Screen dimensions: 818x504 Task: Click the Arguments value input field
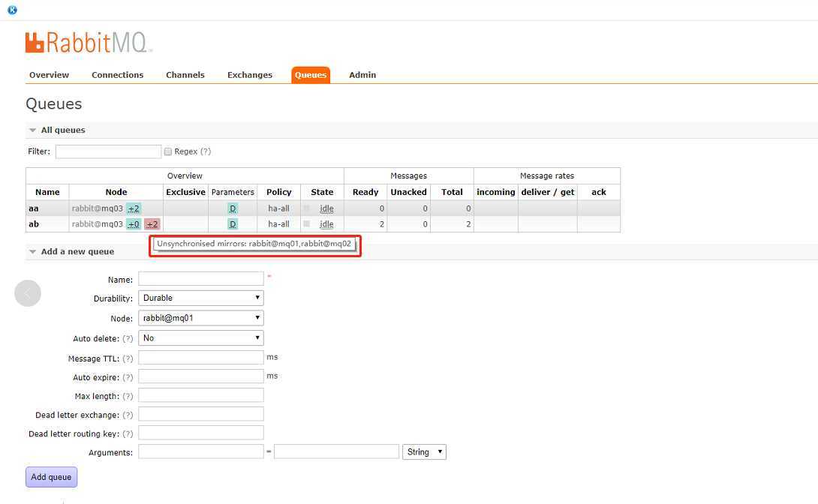[x=336, y=451]
